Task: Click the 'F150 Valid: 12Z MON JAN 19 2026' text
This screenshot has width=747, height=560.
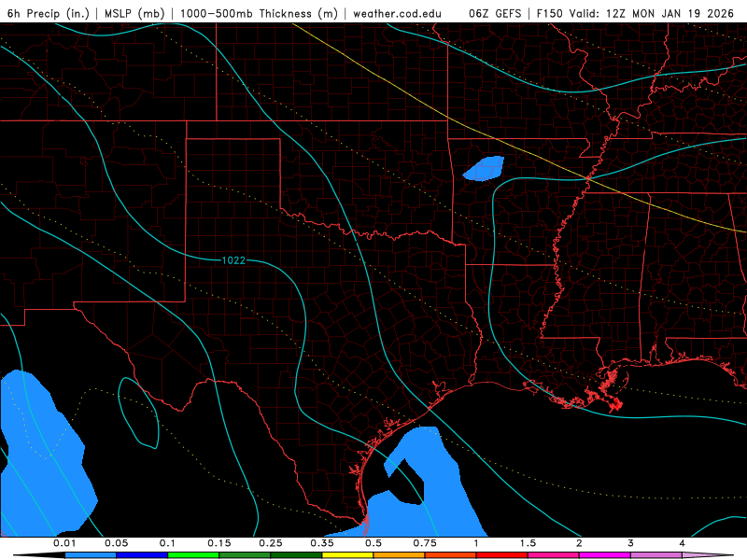Action: [635, 13]
